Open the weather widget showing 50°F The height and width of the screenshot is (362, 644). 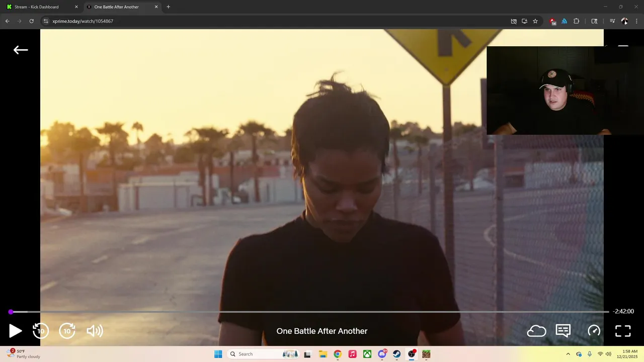[24, 354]
